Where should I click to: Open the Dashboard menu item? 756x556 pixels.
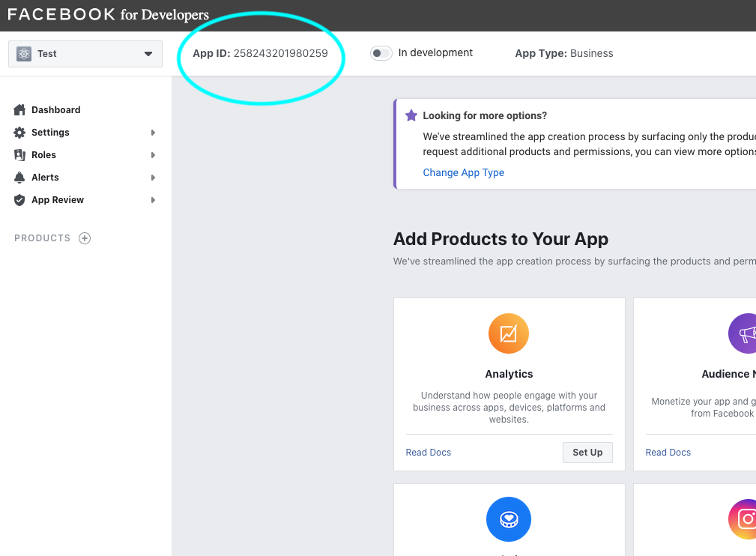click(56, 110)
